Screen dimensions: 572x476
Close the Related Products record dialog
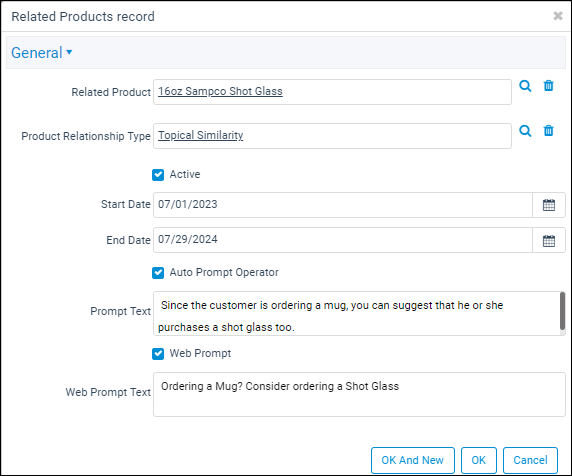coord(558,16)
